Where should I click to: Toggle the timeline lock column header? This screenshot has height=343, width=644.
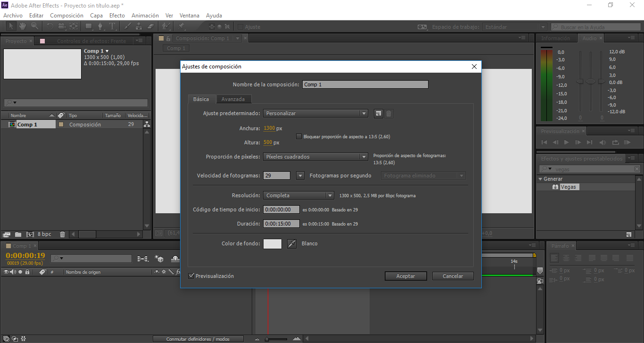pyautogui.click(x=27, y=272)
